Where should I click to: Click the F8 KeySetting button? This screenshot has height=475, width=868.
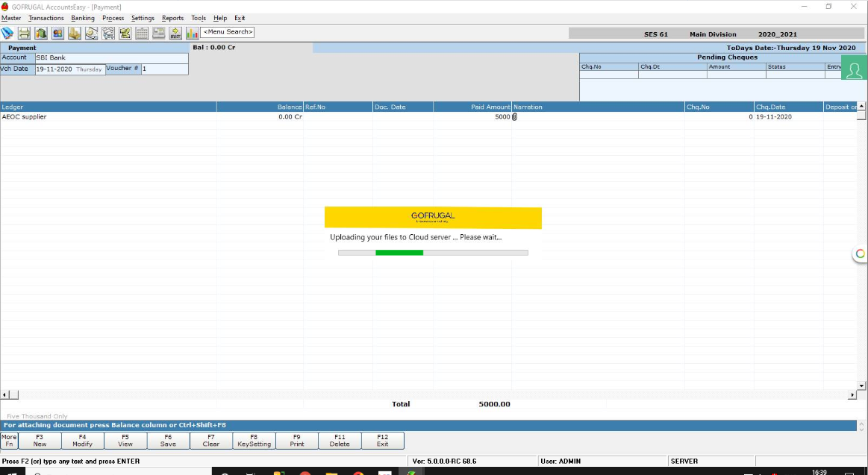point(254,441)
